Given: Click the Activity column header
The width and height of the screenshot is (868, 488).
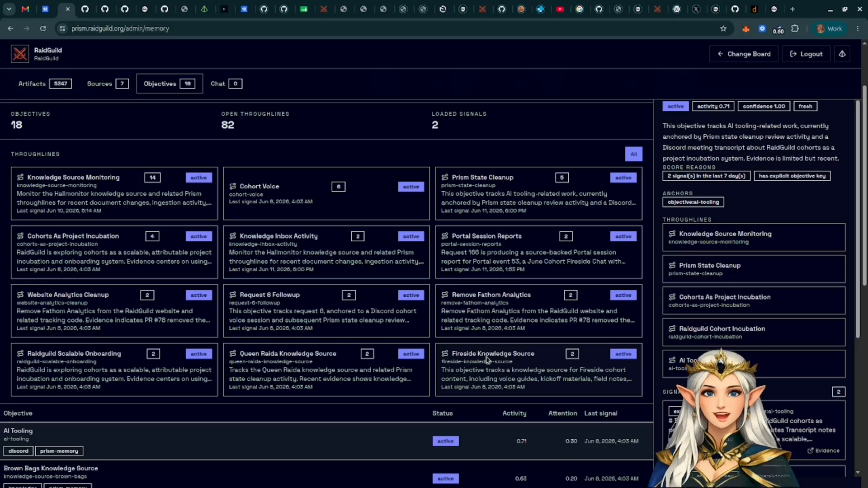Looking at the screenshot, I should pos(514,413).
